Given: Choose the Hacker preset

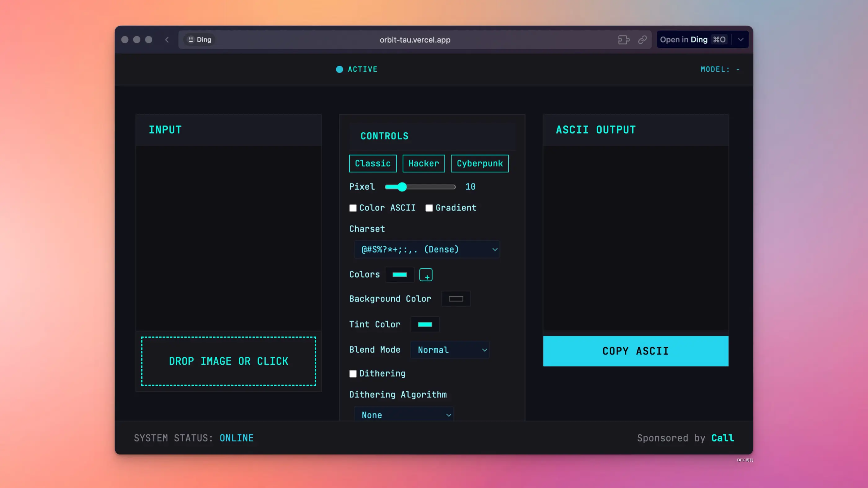Looking at the screenshot, I should 423,164.
